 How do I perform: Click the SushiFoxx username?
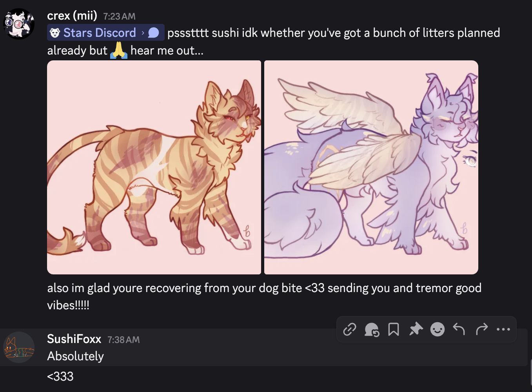74,339
